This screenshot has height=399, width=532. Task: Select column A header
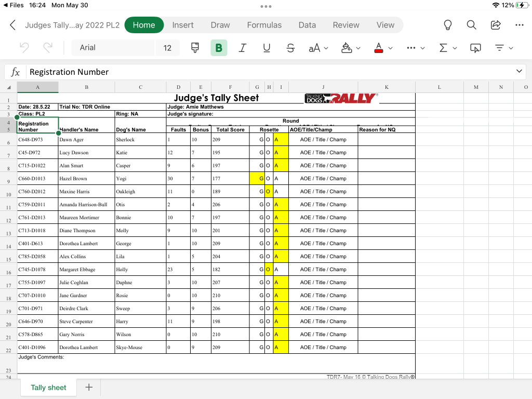point(37,87)
